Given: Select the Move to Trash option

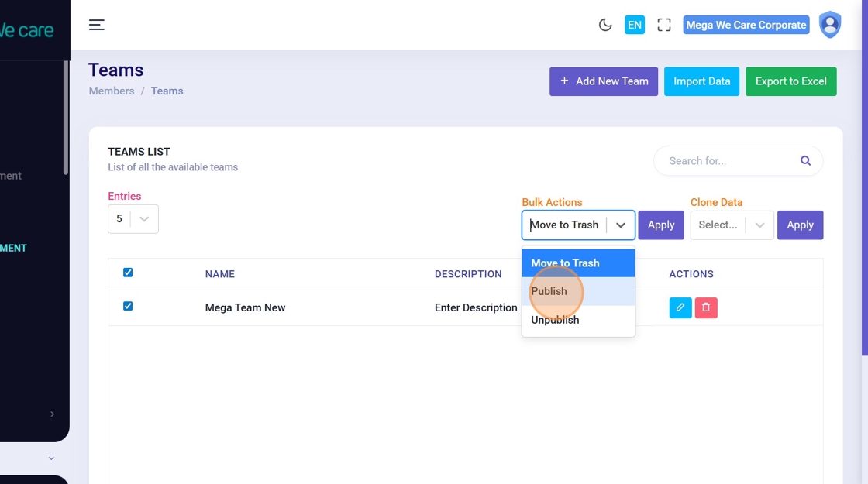Looking at the screenshot, I should [565, 263].
